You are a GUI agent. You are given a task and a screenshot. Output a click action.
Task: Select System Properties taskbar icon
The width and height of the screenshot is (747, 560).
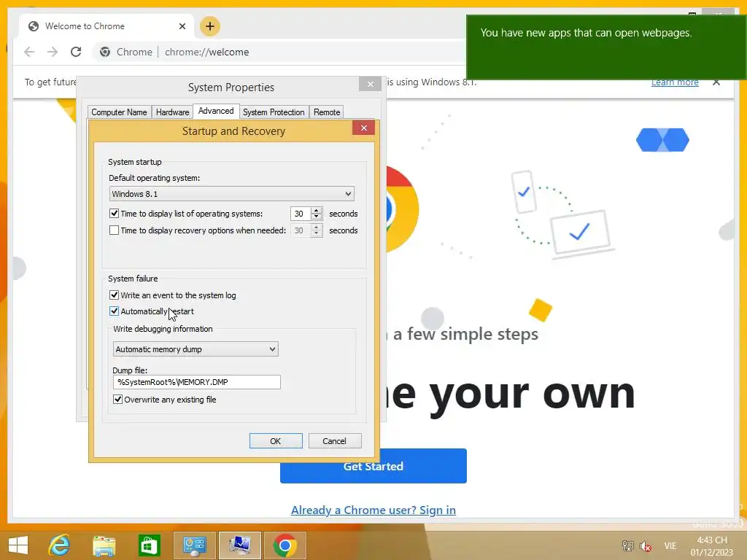(239, 545)
